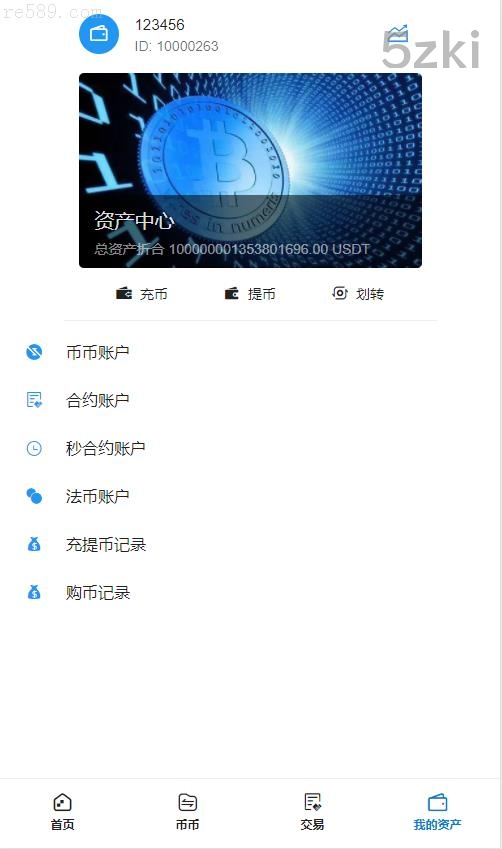Click the 币币账户 icon
Image resolution: width=502 pixels, height=849 pixels.
pyautogui.click(x=34, y=352)
